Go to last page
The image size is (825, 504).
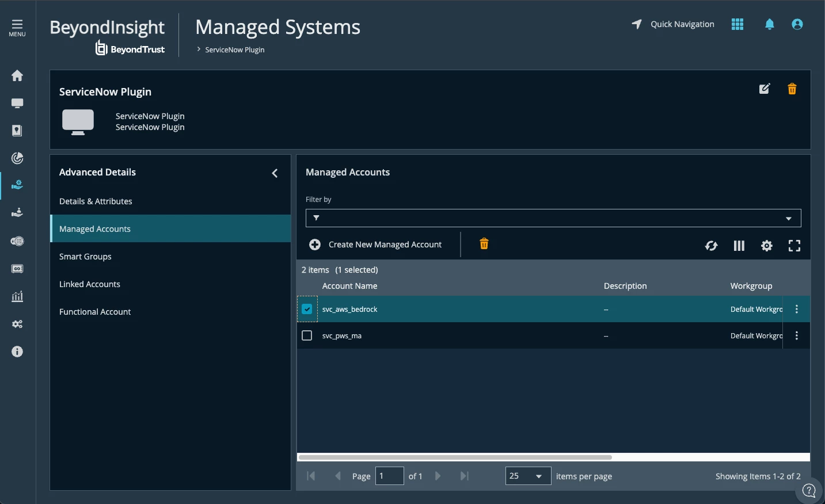pos(465,476)
